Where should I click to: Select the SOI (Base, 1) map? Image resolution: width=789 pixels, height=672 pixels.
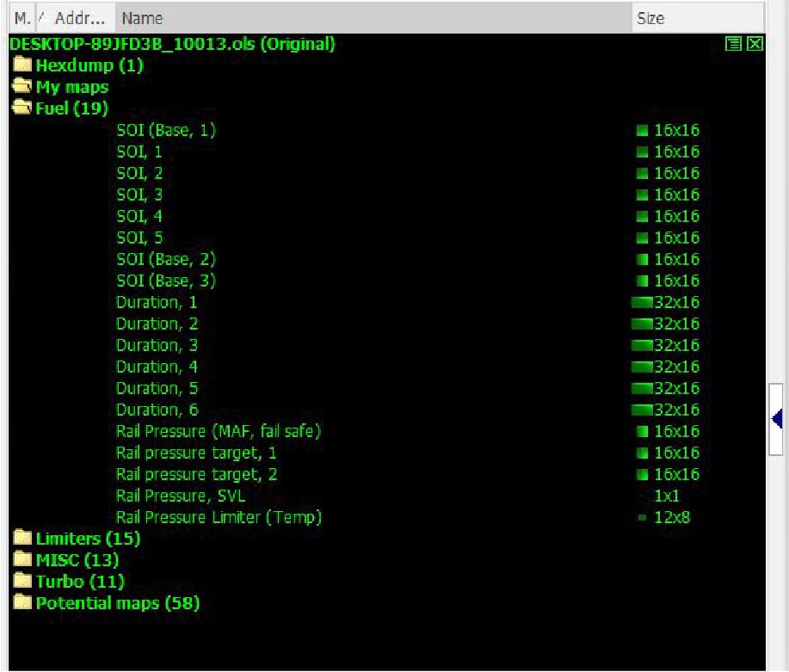[x=165, y=131]
